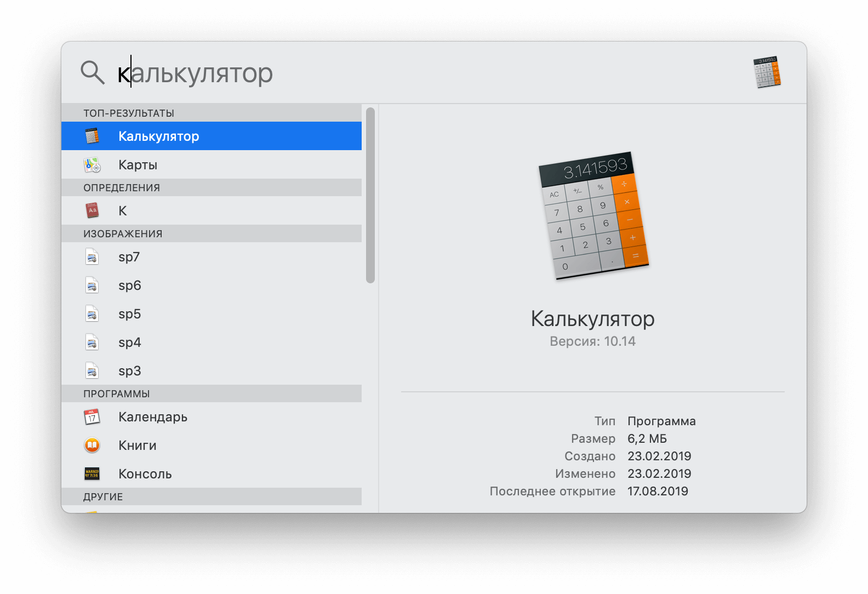Click the Console app icon beside Консоль
The width and height of the screenshot is (868, 594).
click(92, 473)
